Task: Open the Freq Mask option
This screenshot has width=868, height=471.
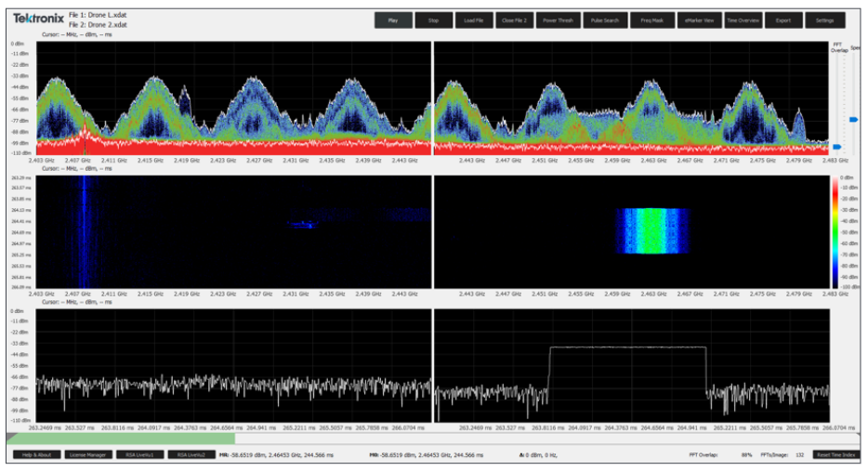Action: point(651,20)
